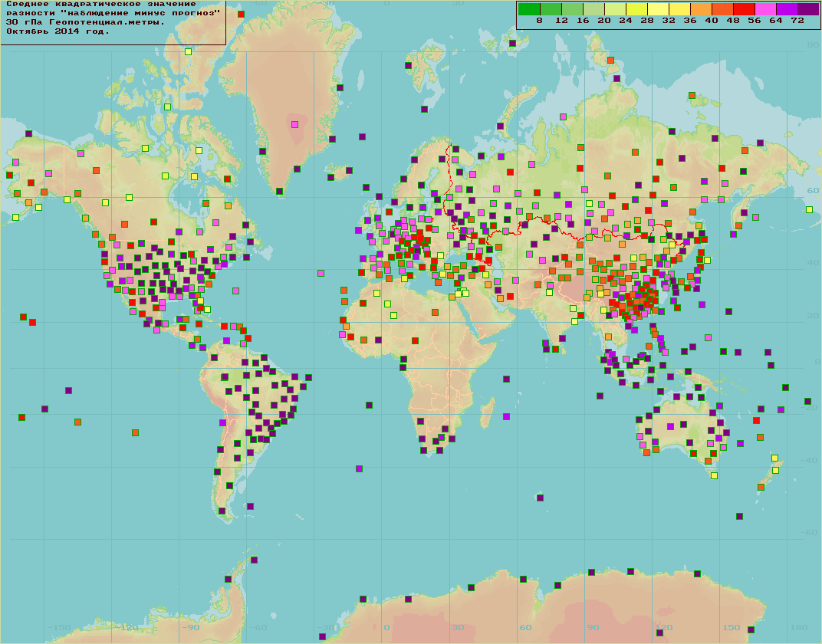Screen dimensions: 822x644
Task: Click the "-150" longitude label at bottom
Action: coord(59,627)
